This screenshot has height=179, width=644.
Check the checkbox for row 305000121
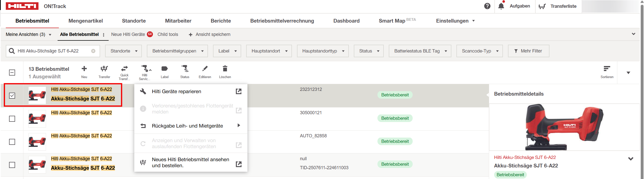tap(12, 119)
